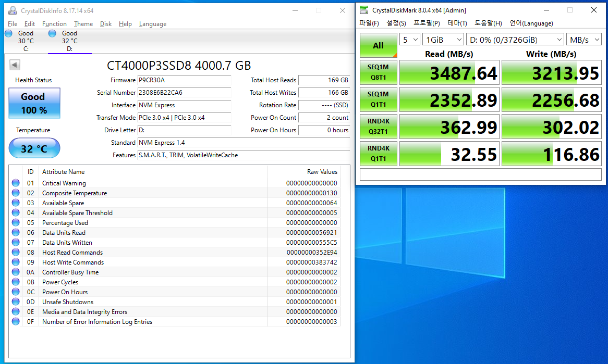
Task: Open Function menu in CrystalDiskInfo
Action: 54,24
